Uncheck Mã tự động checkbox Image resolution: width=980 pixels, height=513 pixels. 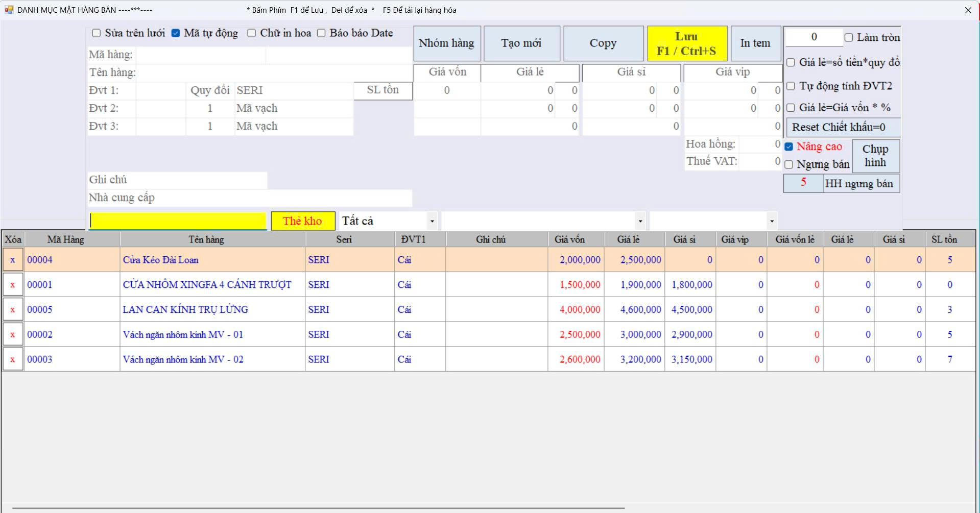pos(176,33)
